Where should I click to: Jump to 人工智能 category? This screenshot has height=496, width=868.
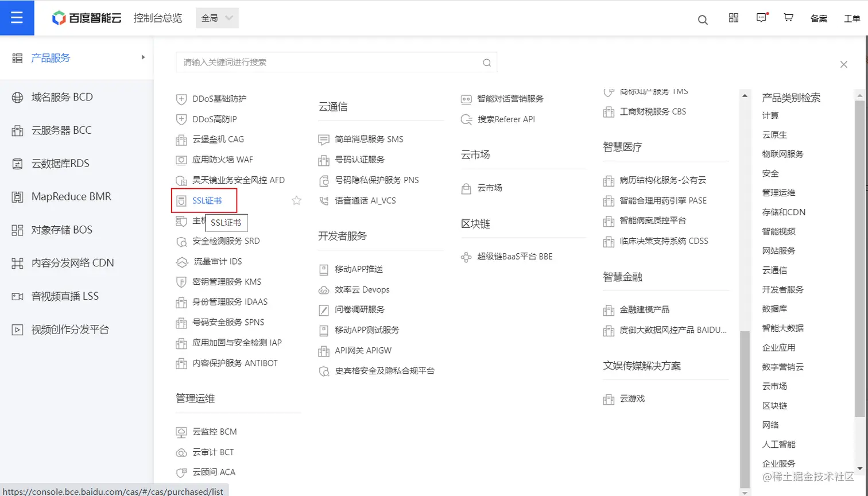[779, 444]
